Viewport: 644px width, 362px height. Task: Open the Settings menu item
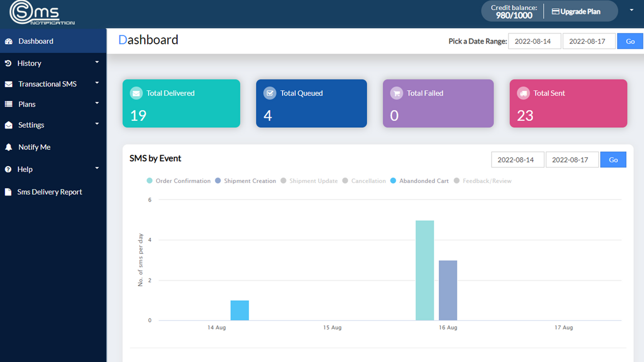[53, 125]
